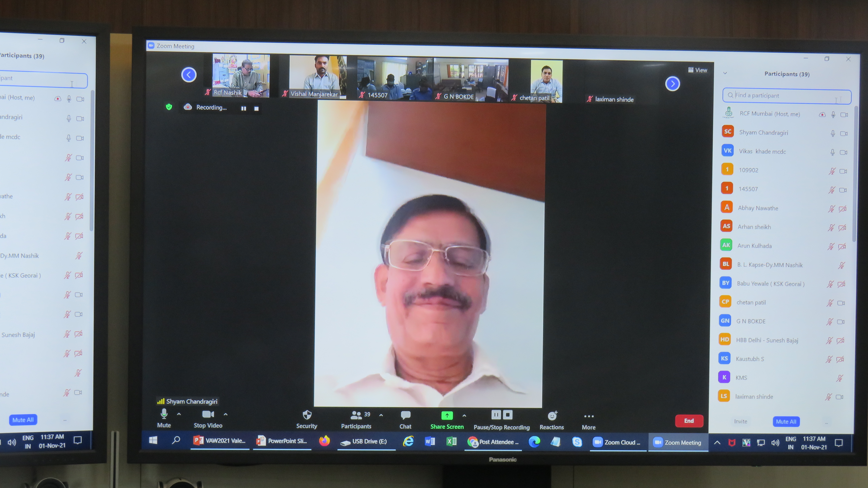Click the green encryption shield icon
Viewport: 868px width, 488px height.
tap(169, 107)
